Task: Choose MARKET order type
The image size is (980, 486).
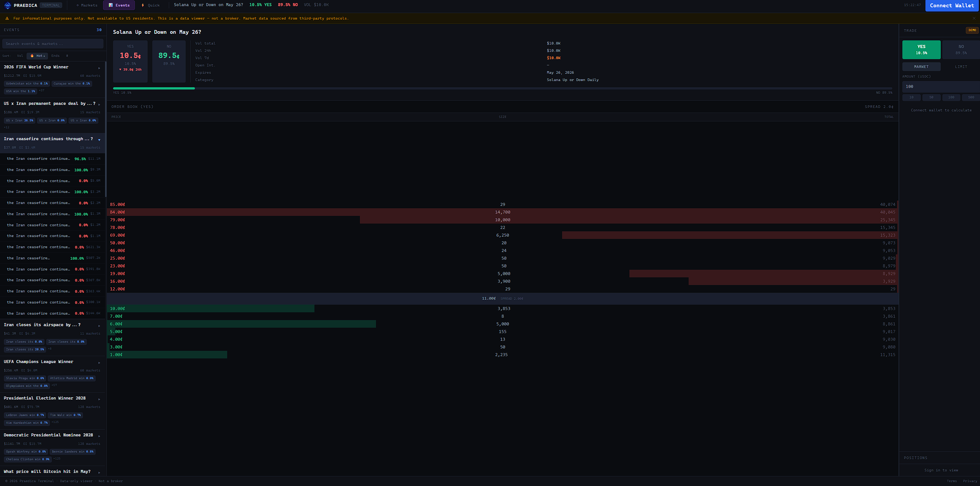Action: click(921, 67)
